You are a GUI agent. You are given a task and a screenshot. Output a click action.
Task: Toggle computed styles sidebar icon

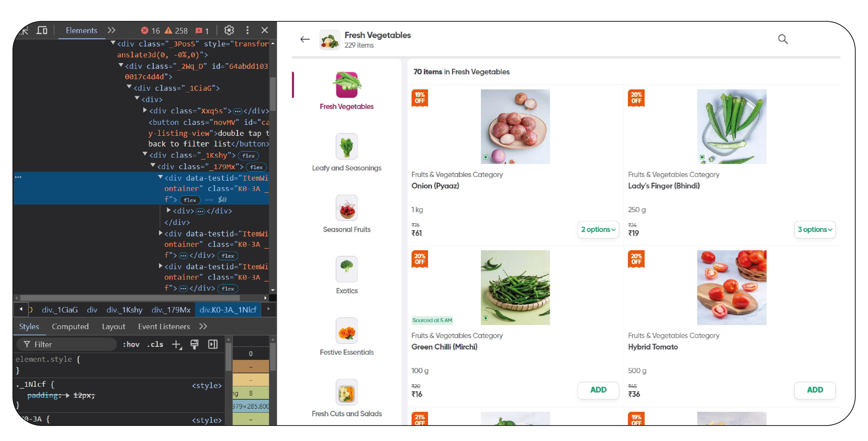213,344
